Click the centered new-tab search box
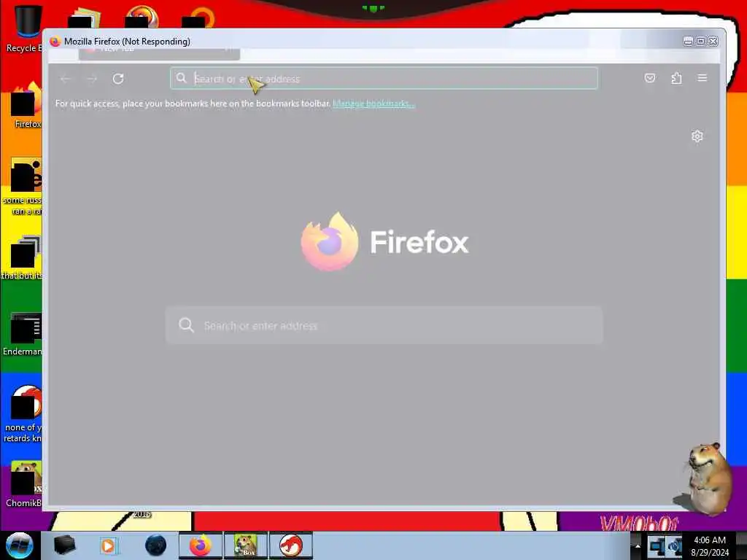747x560 pixels. tap(384, 325)
